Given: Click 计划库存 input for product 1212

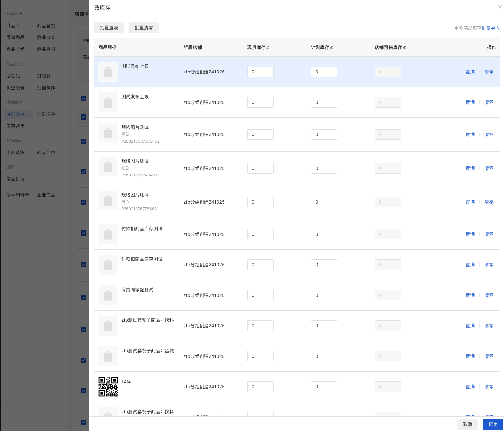Looking at the screenshot, I should tap(324, 387).
